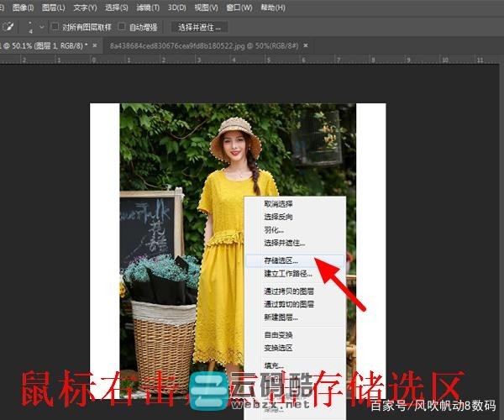Open the 3D(D) menu
The image size is (504, 420).
(176, 8)
